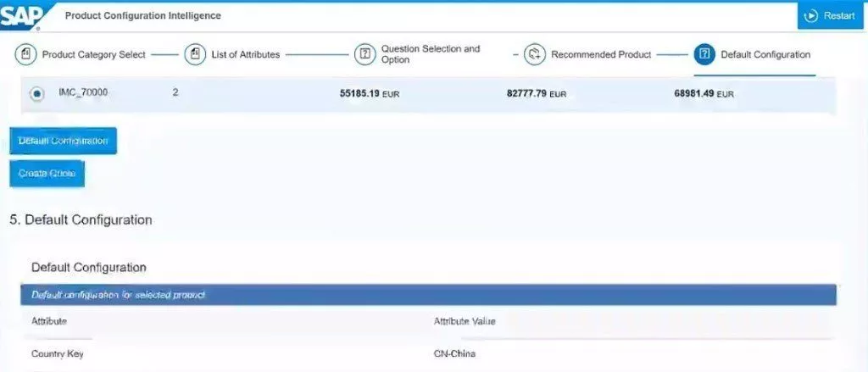Go to Recommended Product step label

(601, 55)
